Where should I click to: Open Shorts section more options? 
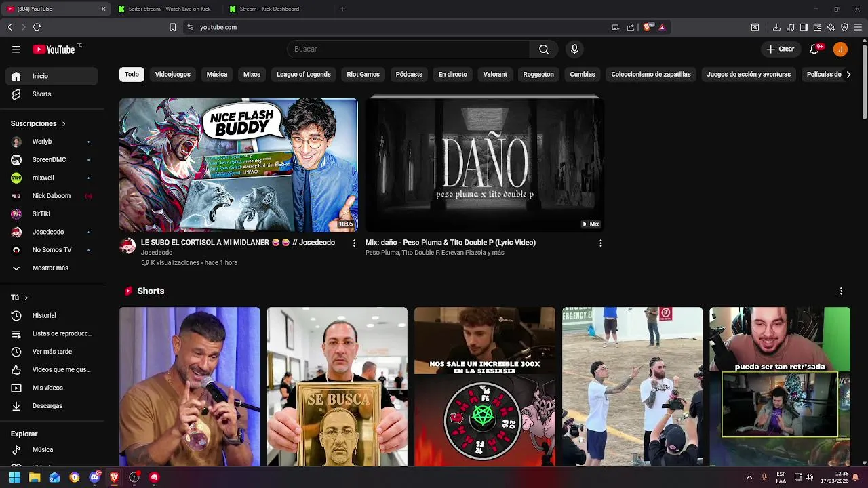pyautogui.click(x=841, y=291)
